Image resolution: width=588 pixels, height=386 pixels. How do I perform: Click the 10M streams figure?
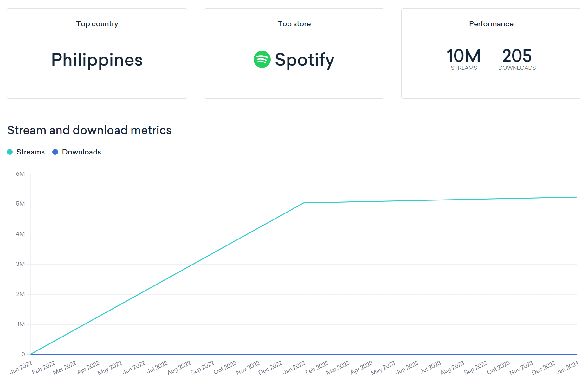pyautogui.click(x=464, y=56)
